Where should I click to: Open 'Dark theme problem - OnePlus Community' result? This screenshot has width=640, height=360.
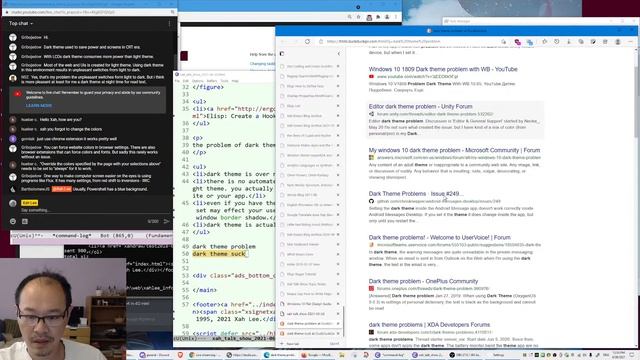(423, 281)
